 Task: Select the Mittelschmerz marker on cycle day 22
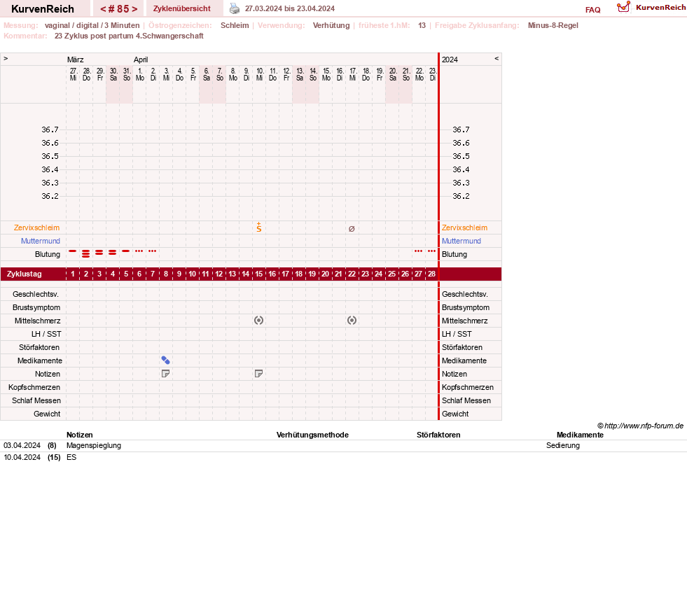[352, 321]
